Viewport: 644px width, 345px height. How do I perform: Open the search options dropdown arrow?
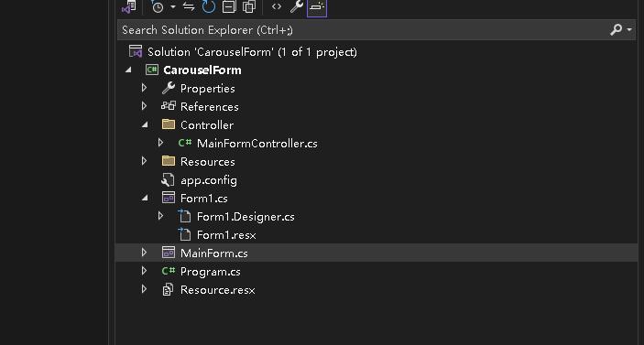tap(629, 29)
